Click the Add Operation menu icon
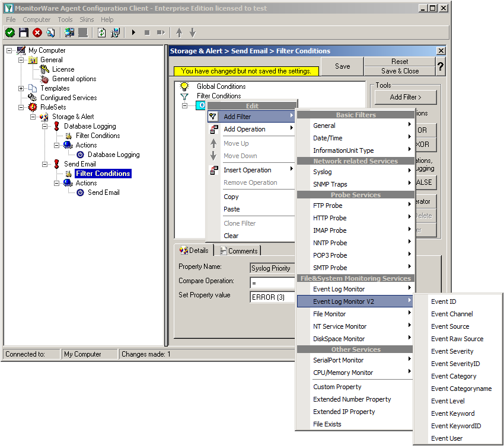This screenshot has width=504, height=446. click(x=213, y=129)
